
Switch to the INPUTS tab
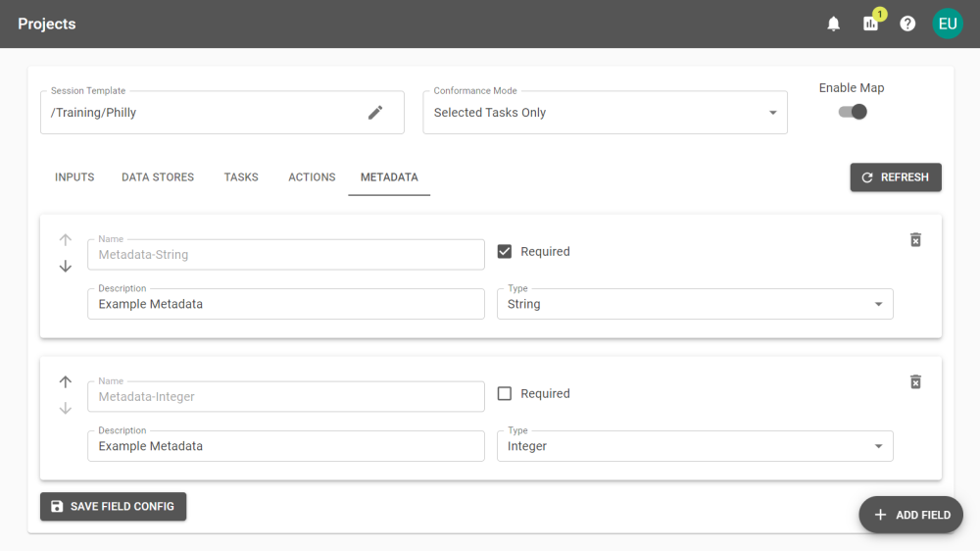74,177
